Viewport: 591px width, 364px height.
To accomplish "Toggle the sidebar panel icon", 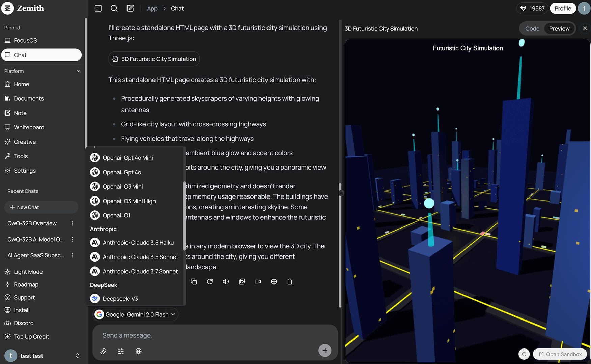I will 98,8.
